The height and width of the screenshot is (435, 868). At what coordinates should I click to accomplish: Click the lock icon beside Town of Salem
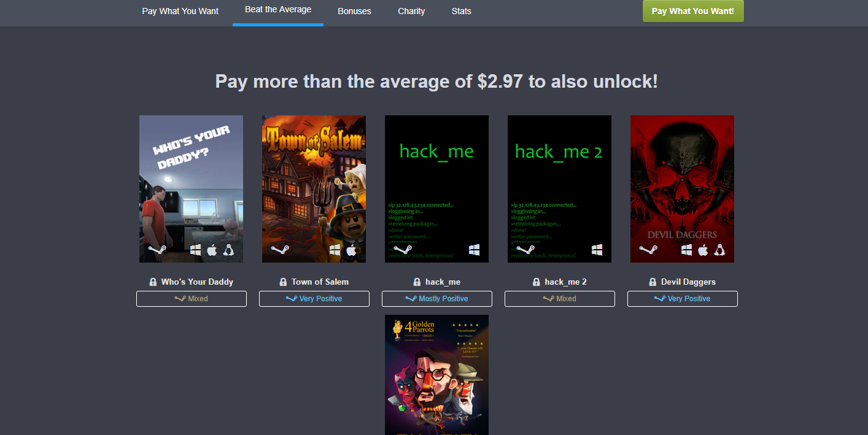[283, 282]
